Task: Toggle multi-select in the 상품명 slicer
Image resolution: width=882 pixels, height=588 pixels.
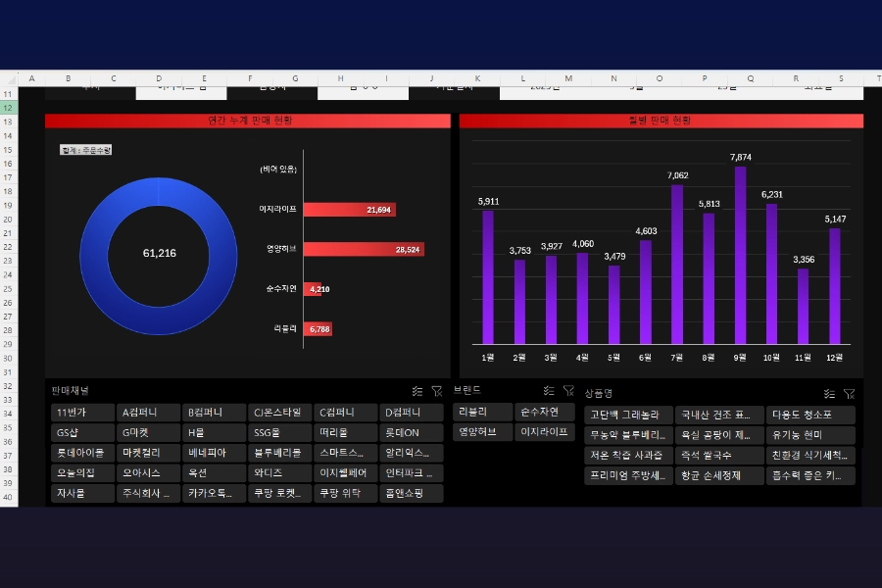Action: coord(829,393)
